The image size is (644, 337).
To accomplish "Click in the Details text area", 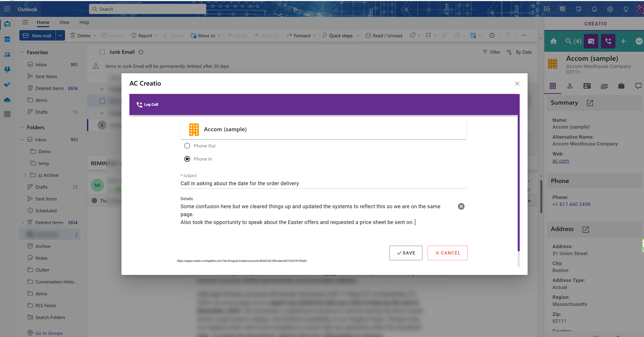I will click(318, 214).
